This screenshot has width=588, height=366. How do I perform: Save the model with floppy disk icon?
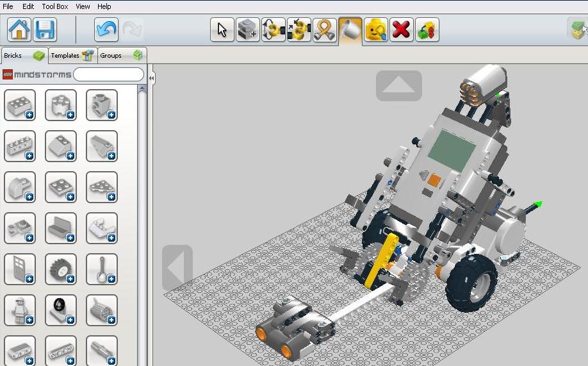45,29
